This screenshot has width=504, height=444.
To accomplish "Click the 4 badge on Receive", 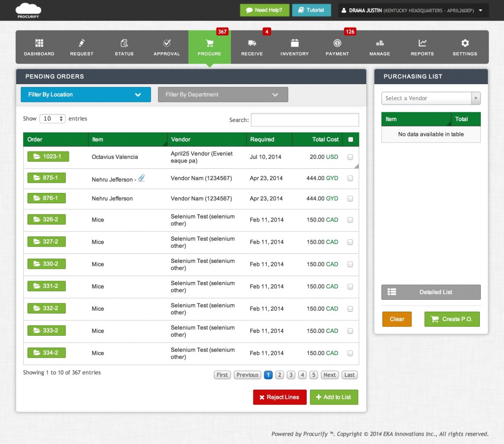I will [267, 32].
